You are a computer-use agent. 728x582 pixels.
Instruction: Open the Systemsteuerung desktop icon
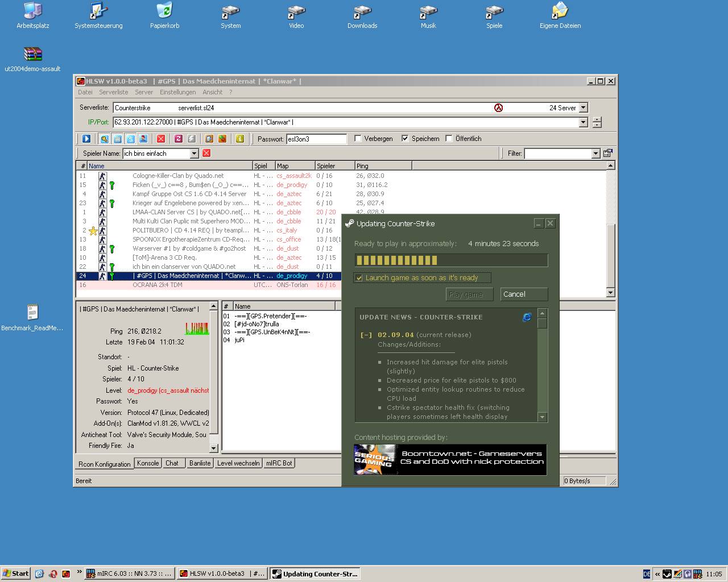[x=98, y=15]
